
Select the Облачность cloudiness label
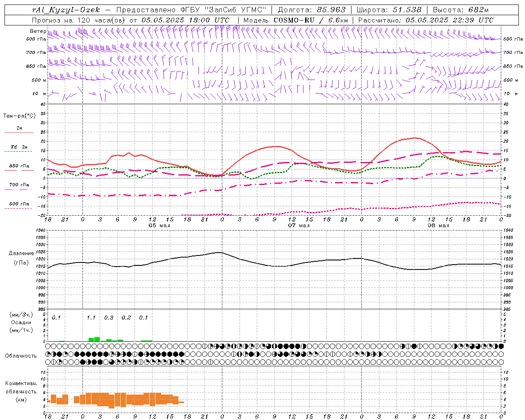click(x=21, y=356)
